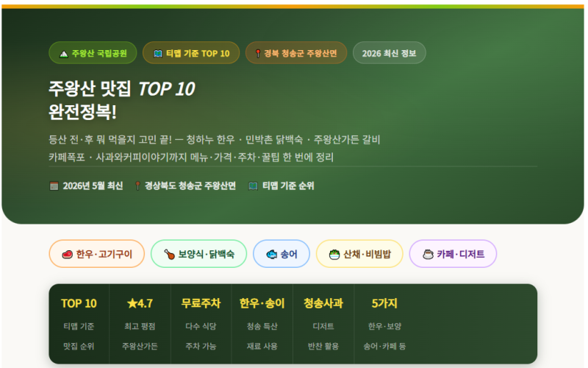
Task: Click the 티맵 기준 순위 text
Action: [288, 186]
